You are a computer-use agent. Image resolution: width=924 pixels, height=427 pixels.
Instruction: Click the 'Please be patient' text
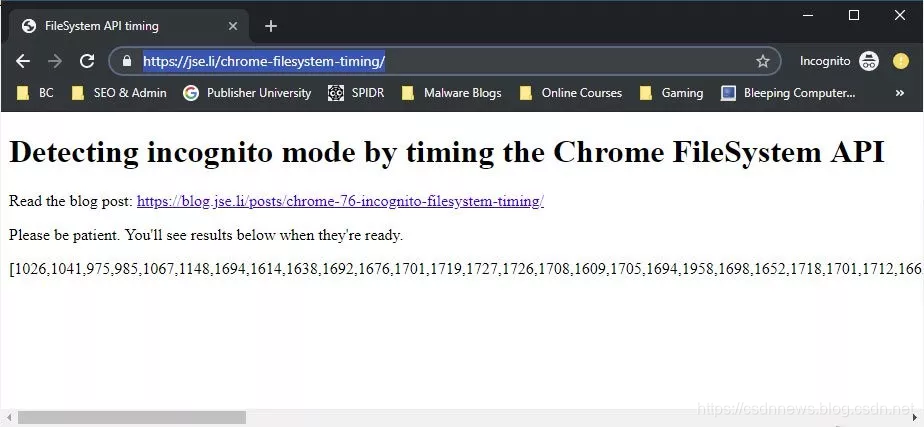pyautogui.click(x=206, y=236)
